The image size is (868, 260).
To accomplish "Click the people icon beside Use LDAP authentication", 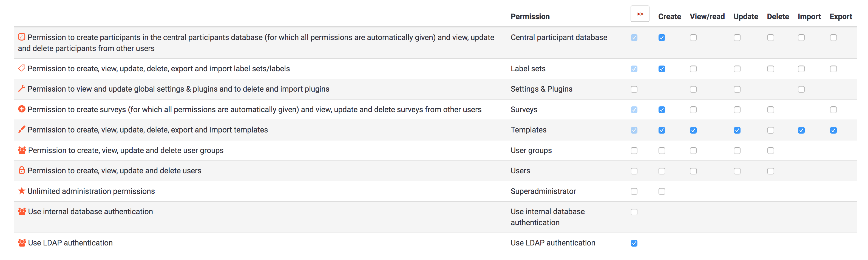I will click(22, 243).
